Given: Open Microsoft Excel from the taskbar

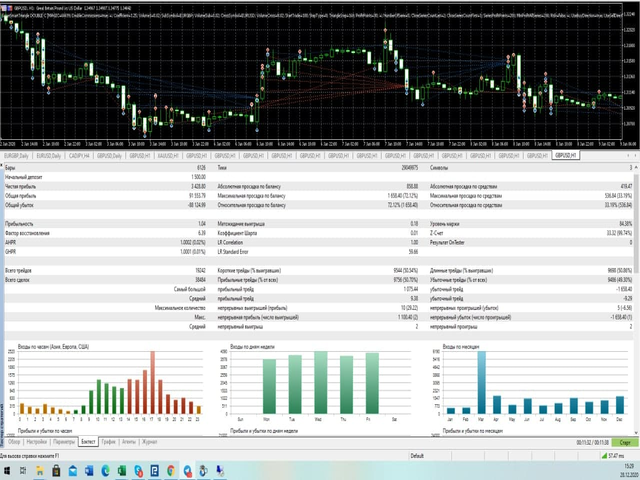Looking at the screenshot, I should (x=122, y=471).
